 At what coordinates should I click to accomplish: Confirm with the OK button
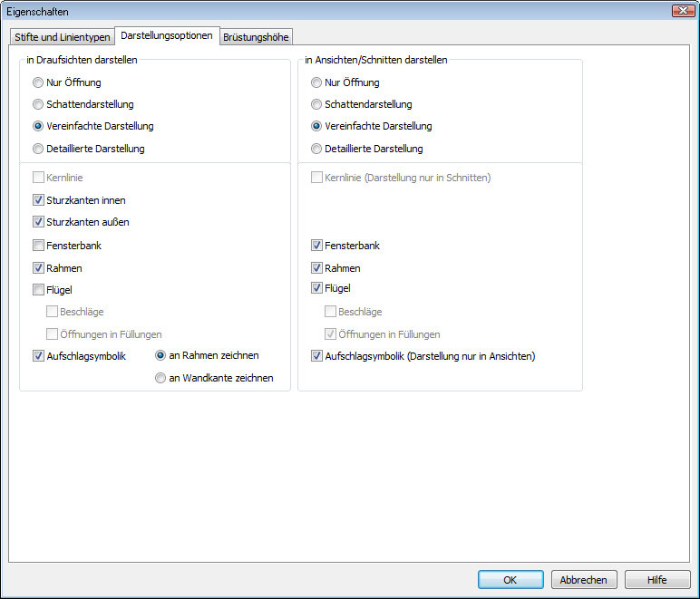(510, 580)
